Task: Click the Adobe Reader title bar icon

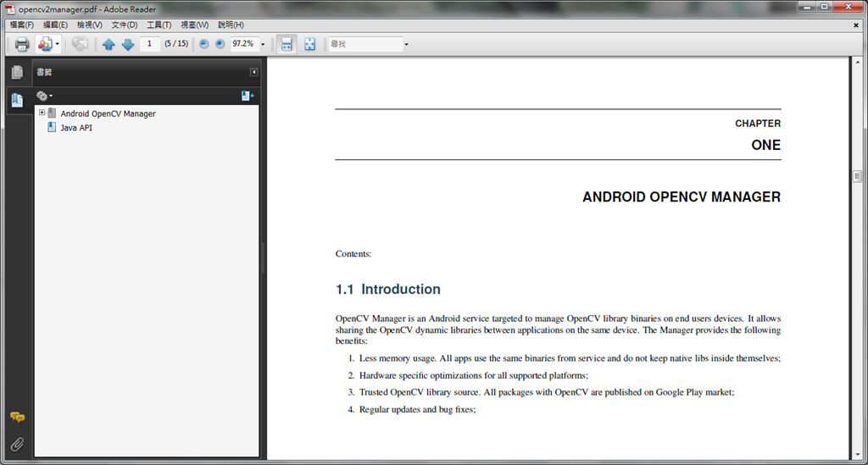Action: point(10,9)
